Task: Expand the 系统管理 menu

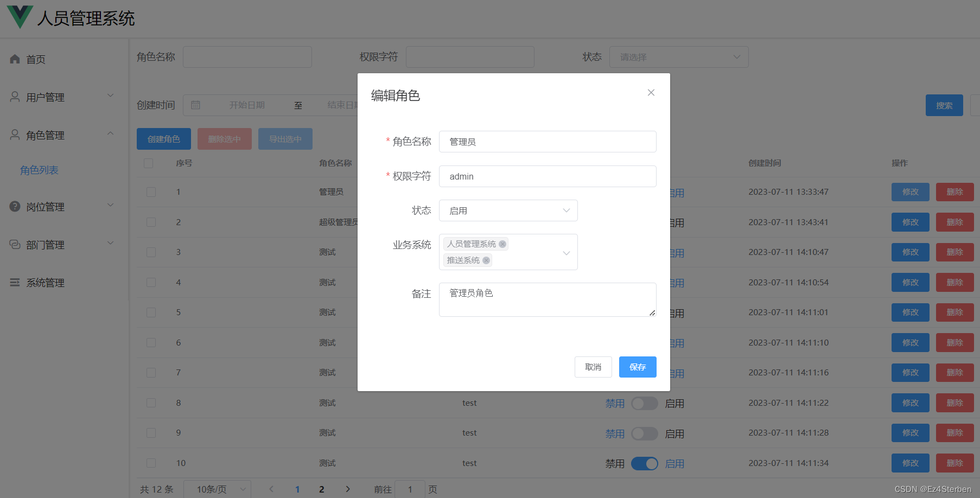Action: 64,282
